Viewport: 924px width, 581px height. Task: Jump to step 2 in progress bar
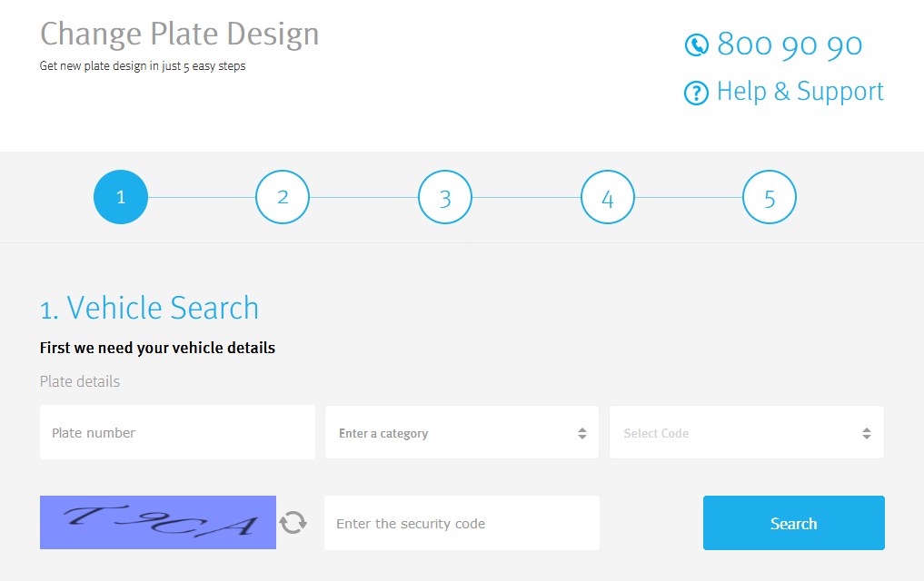(x=283, y=198)
